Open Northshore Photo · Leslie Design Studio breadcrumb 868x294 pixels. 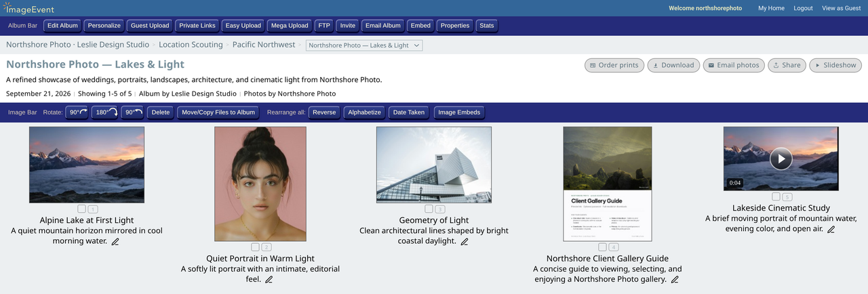point(77,45)
